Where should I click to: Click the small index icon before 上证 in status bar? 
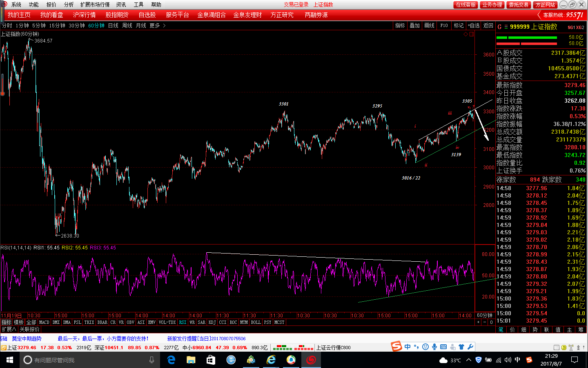(x=3, y=348)
